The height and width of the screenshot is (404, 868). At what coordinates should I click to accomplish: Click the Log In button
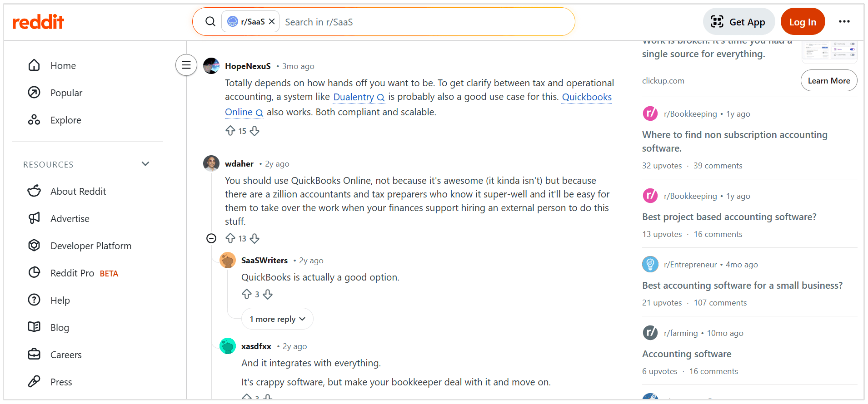coord(803,21)
